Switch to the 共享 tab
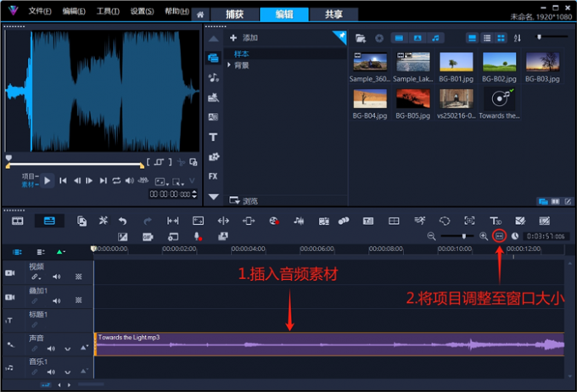Screen dimensions: 577x392 (x=333, y=14)
